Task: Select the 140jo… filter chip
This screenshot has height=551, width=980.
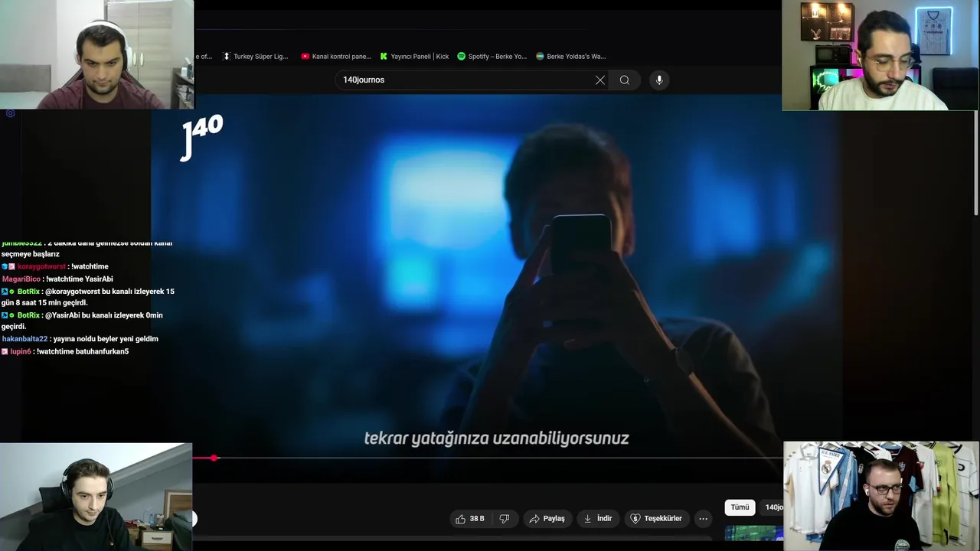Action: (773, 507)
